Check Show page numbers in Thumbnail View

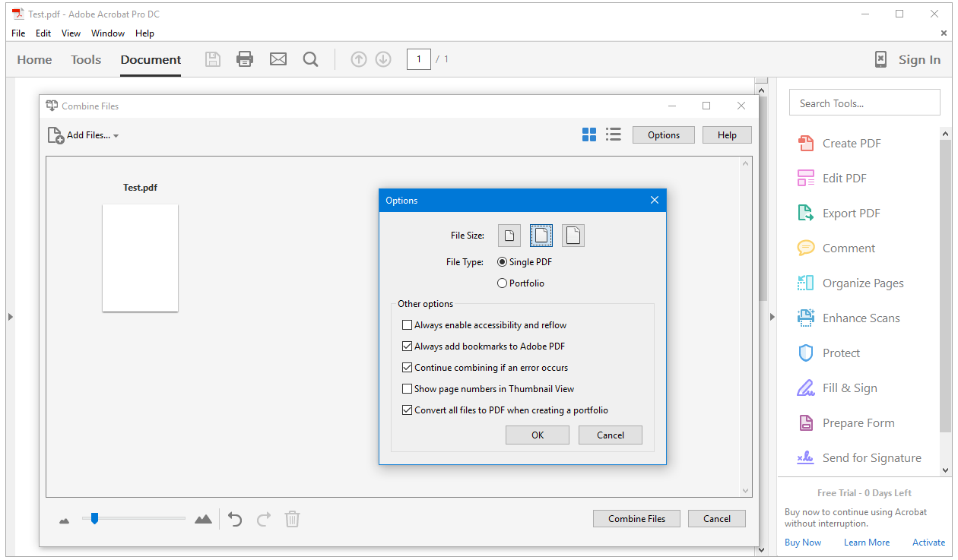click(408, 389)
